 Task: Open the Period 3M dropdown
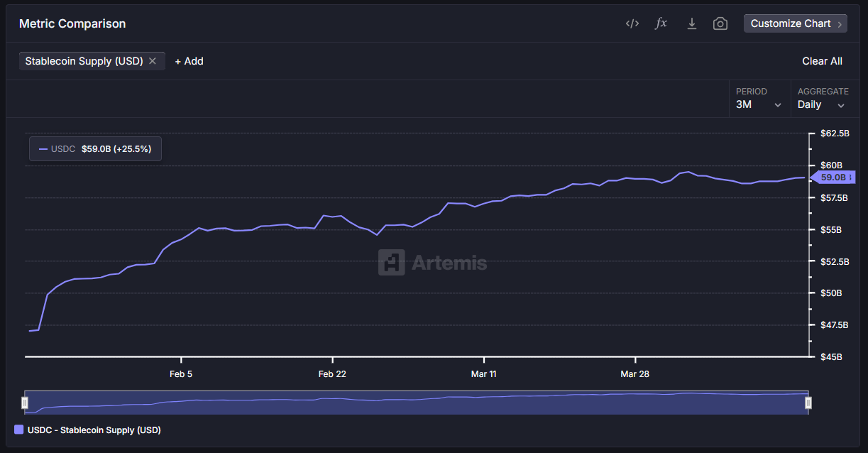tap(759, 99)
